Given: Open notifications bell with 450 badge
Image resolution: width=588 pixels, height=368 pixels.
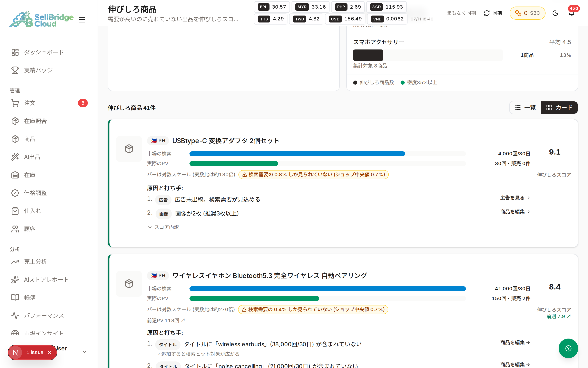Looking at the screenshot, I should click(x=572, y=13).
